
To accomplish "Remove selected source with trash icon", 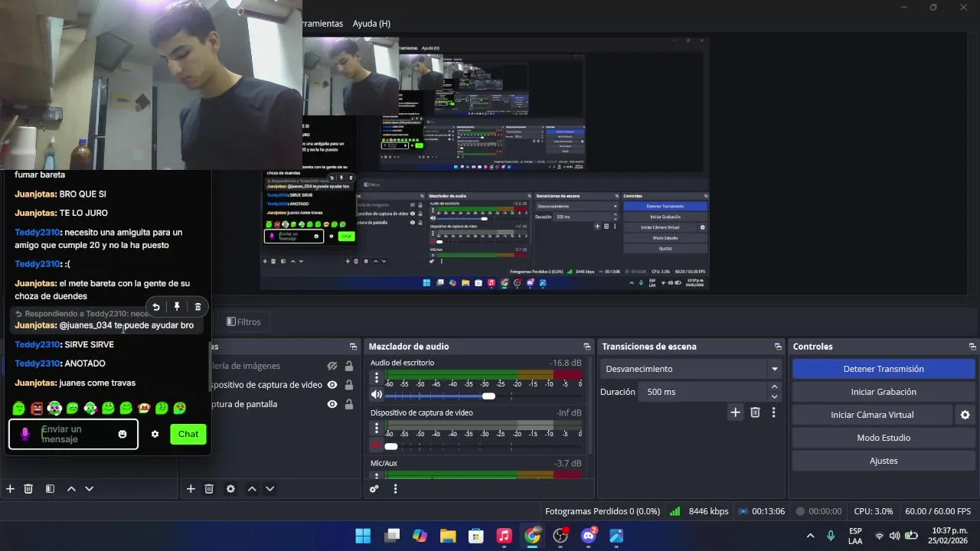I will coord(209,488).
